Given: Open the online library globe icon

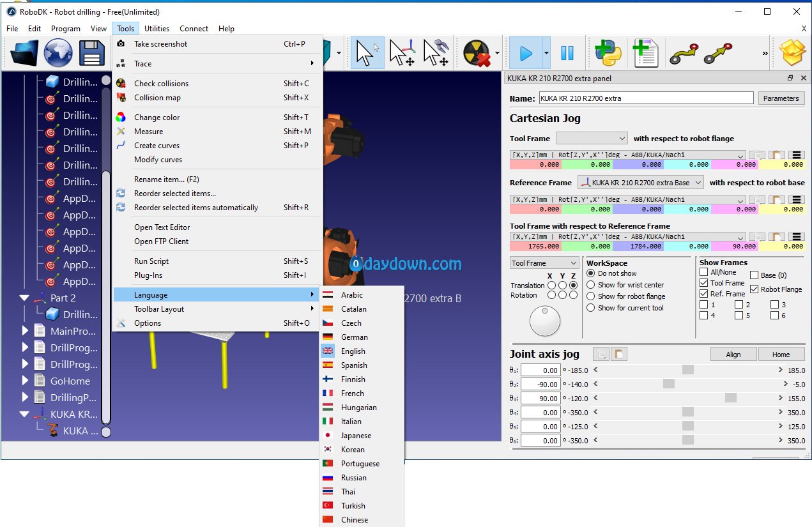Looking at the screenshot, I should coord(58,53).
